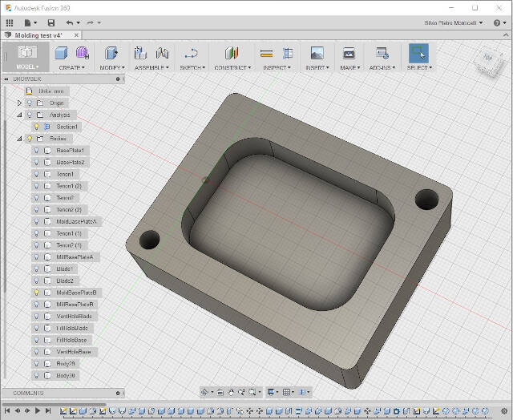The width and height of the screenshot is (513, 420).
Task: Redo the last action
Action: point(91,22)
